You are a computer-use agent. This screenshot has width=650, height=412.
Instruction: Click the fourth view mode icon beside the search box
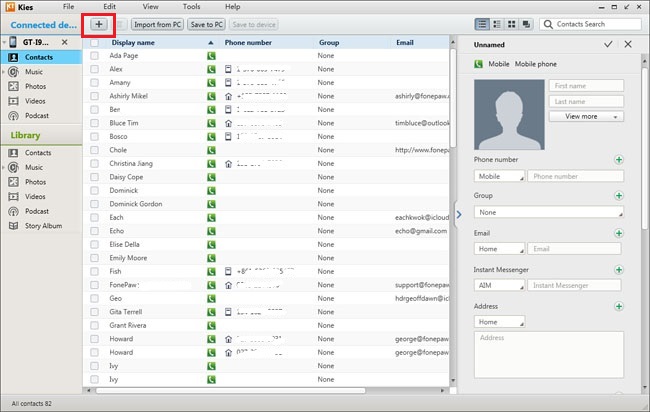pos(526,24)
